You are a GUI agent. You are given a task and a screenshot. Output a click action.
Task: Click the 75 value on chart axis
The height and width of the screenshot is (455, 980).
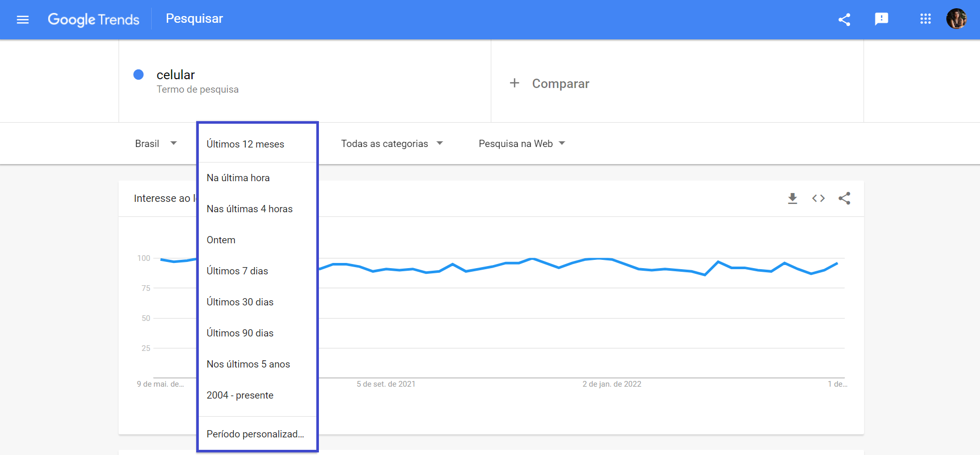pos(146,288)
